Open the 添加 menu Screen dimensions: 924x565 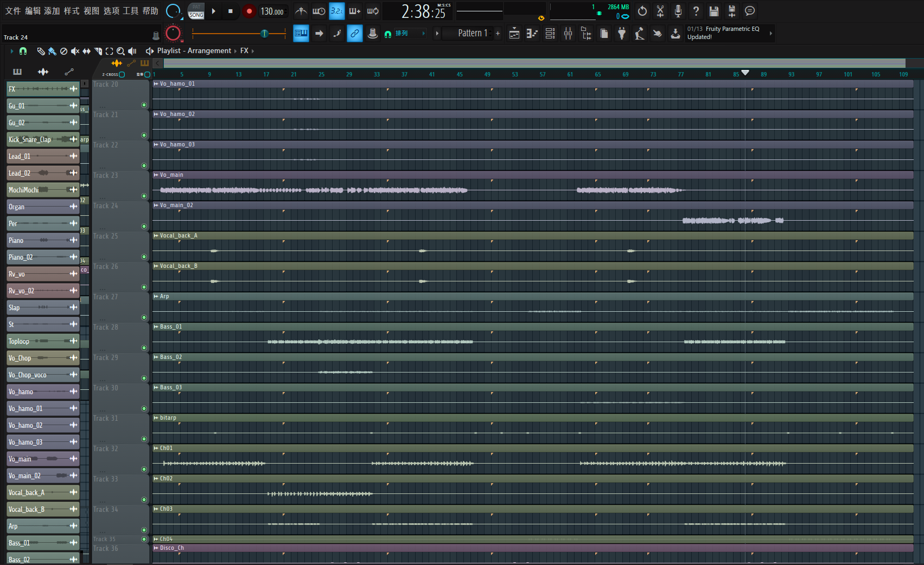[52, 11]
